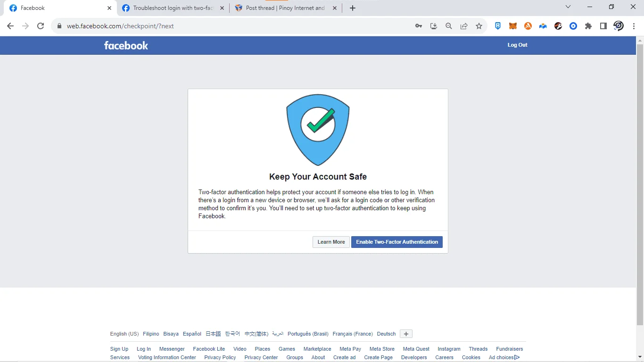Switch language to Deutsch

click(387, 334)
